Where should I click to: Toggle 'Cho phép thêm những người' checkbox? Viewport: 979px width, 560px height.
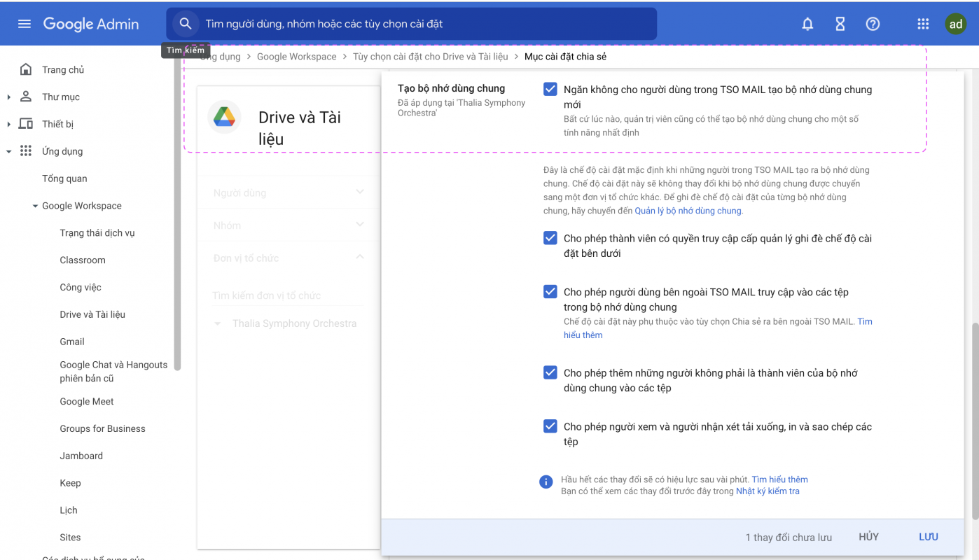[x=550, y=372]
